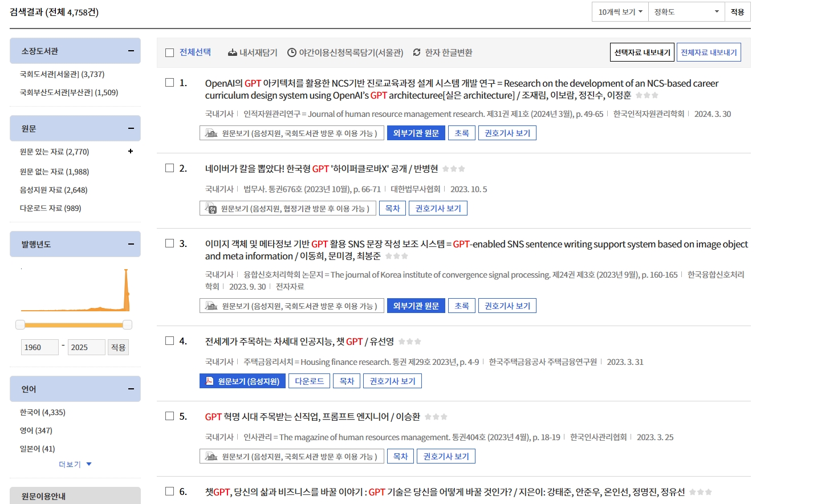This screenshot has height=504, width=813.
Task: Click the library icon in result 5's 원문보기
Action: (x=212, y=457)
